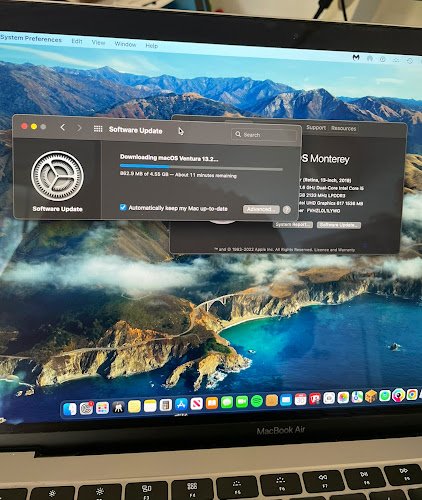Click the Show All grid icon
Screen dimensions: 422x500
tap(98, 129)
